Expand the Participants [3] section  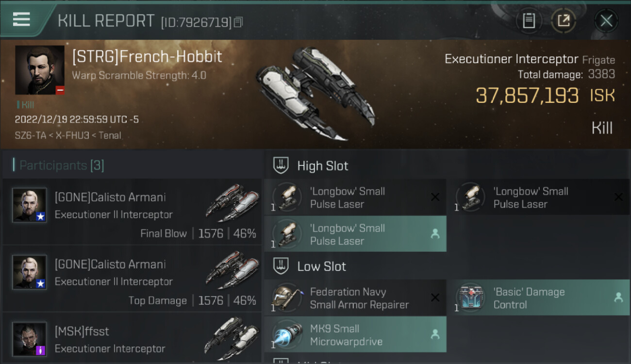[61, 165]
